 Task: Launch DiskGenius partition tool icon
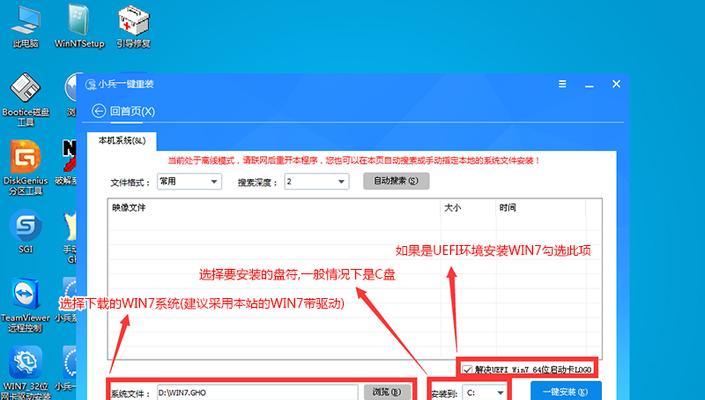[26, 168]
